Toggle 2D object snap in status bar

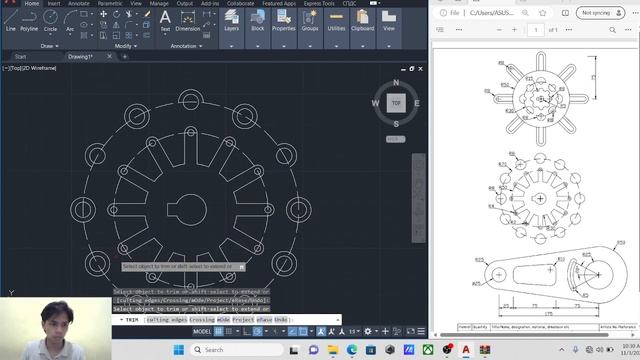point(303,331)
